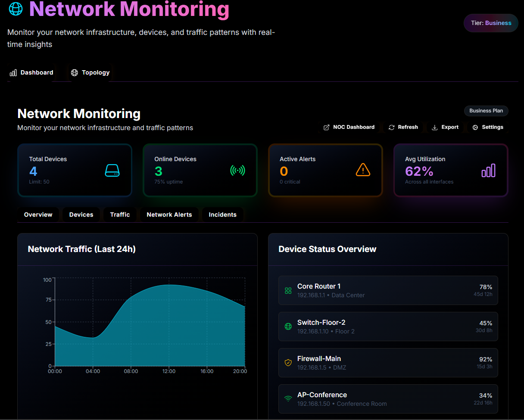Open the Switch-Floor-2 device row
The height and width of the screenshot is (420, 524).
(388, 327)
